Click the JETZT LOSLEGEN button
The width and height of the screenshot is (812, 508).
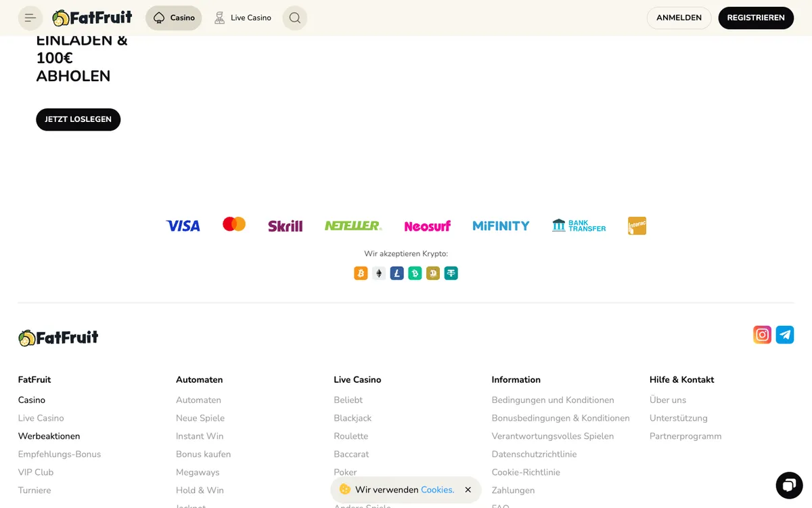pos(78,119)
